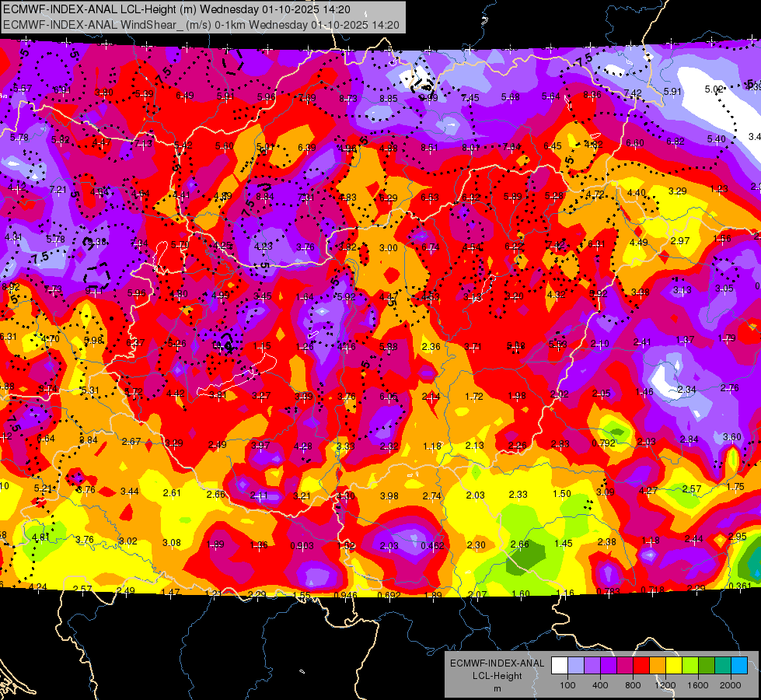Click the LCL-Height (m) title line at top
761x700 pixels.
[176, 9]
